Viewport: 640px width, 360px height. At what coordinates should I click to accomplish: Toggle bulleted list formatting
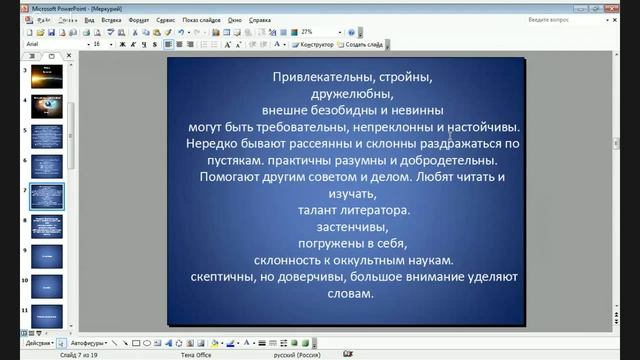click(214, 44)
